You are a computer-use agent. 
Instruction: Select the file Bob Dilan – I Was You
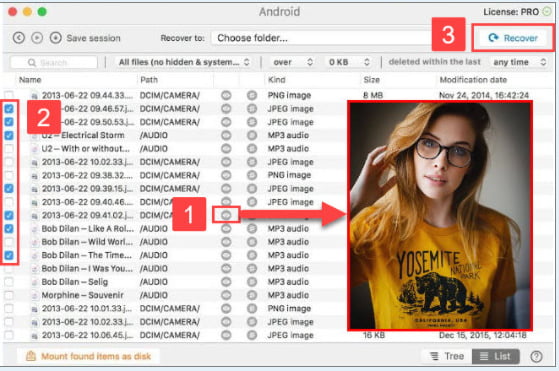coord(88,269)
